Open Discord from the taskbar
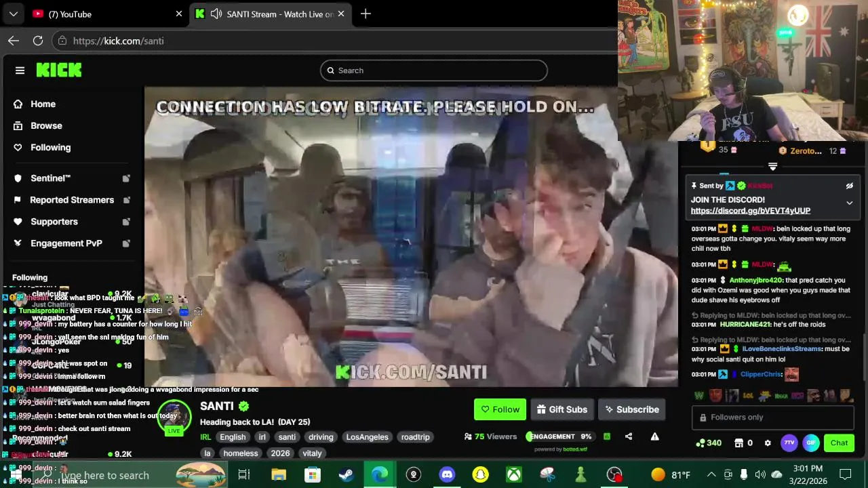This screenshot has width=868, height=488. click(447, 474)
